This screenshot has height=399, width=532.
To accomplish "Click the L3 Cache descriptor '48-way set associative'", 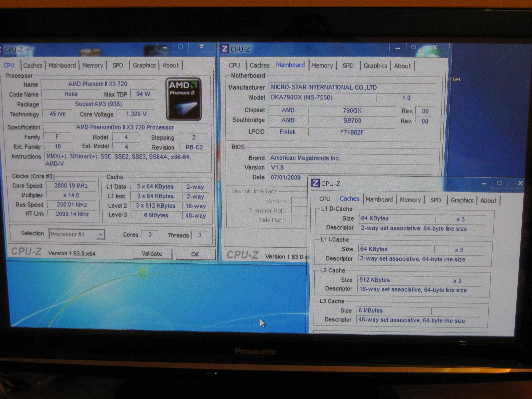I will [x=418, y=320].
